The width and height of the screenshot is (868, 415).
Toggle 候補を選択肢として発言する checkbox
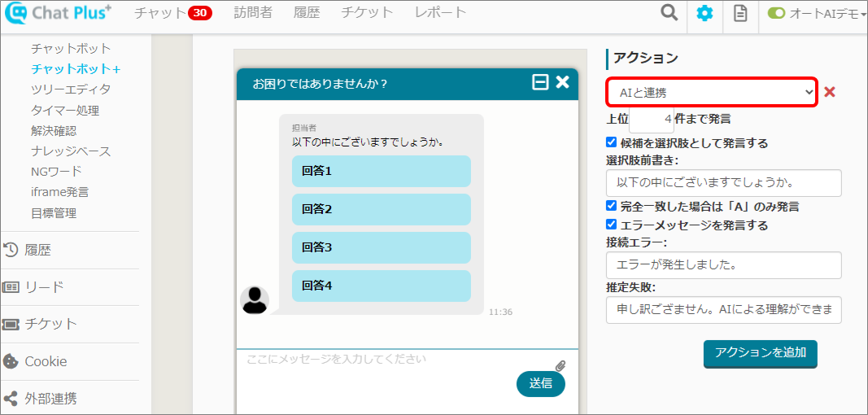(612, 142)
